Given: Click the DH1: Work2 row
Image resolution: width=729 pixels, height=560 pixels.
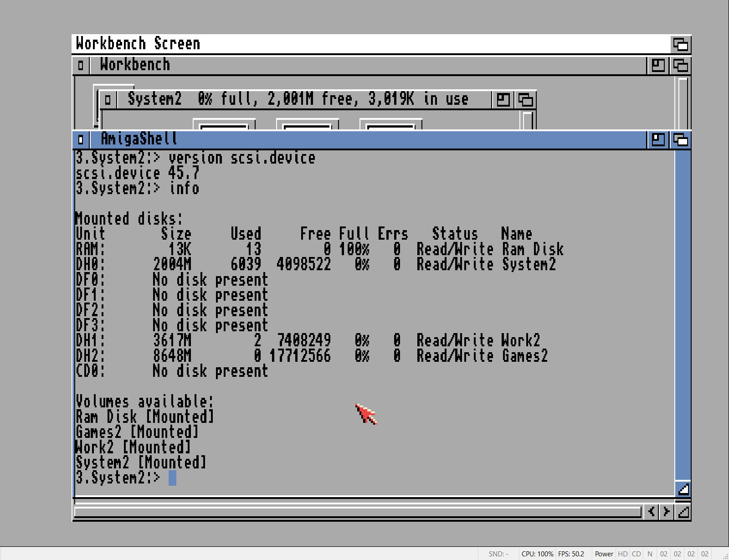Looking at the screenshot, I should 308,340.
